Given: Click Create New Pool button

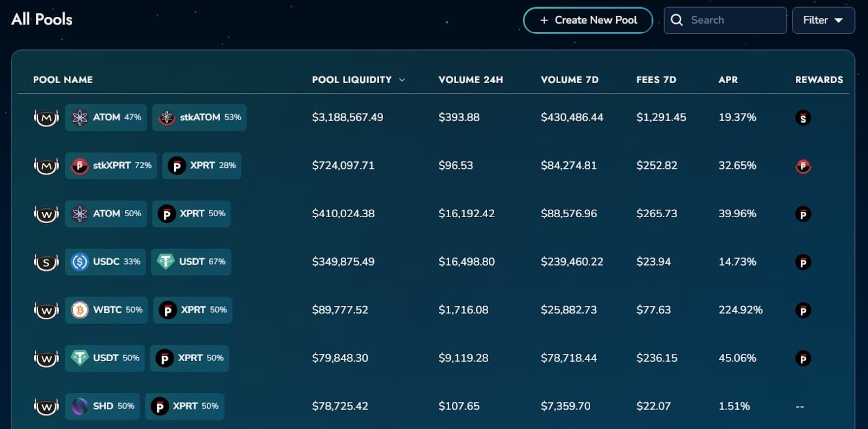Looking at the screenshot, I should (x=588, y=20).
